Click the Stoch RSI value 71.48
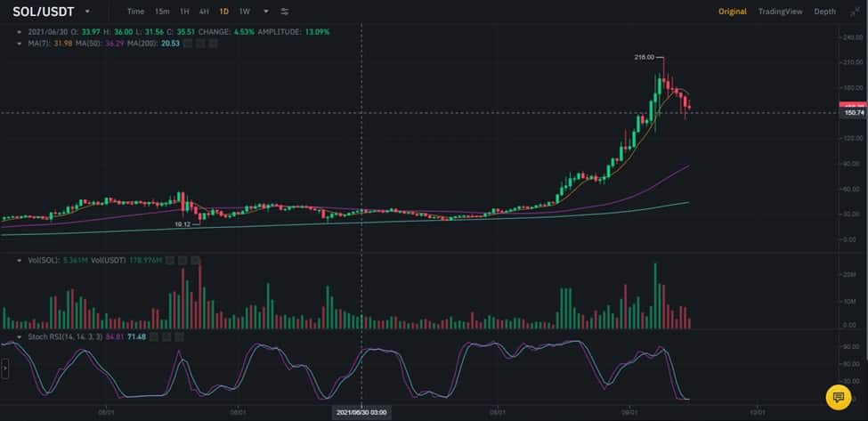Image resolution: width=868 pixels, height=421 pixels. click(x=137, y=336)
